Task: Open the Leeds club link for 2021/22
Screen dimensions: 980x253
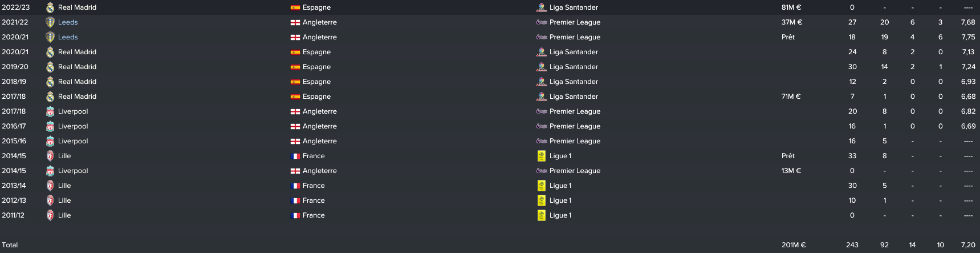Action: click(x=68, y=22)
